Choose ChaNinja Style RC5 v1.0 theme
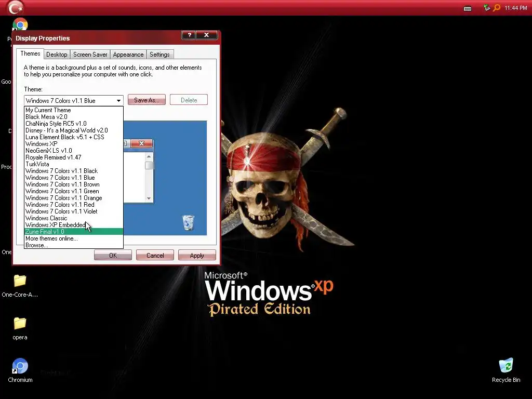532x399 pixels. click(x=74, y=124)
